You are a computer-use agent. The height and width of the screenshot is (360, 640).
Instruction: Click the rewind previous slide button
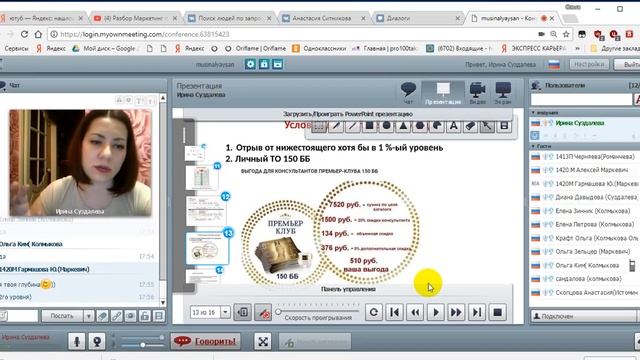(x=415, y=312)
